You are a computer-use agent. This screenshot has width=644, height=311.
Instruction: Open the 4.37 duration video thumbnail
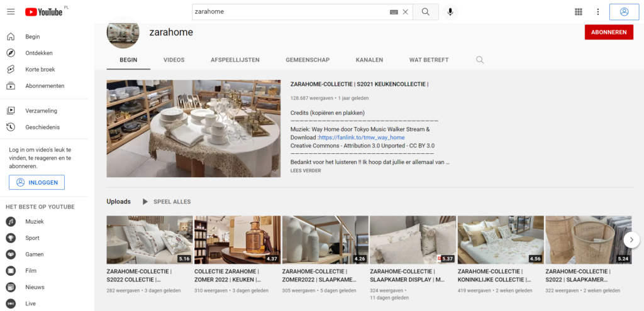[237, 240]
